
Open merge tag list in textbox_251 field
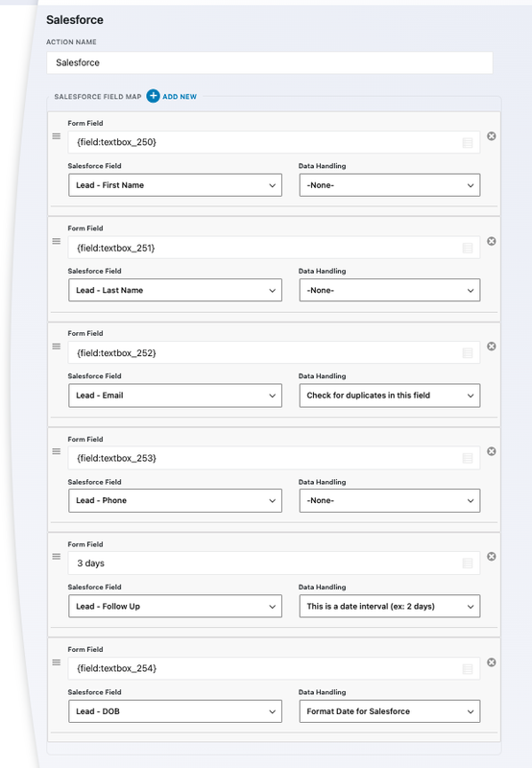coord(468,248)
